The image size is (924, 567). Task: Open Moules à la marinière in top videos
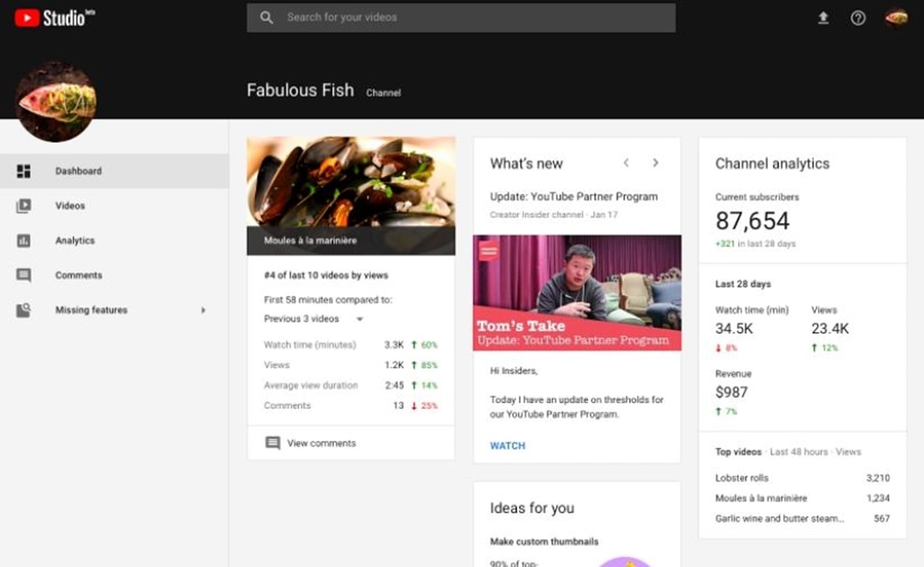tap(802, 498)
